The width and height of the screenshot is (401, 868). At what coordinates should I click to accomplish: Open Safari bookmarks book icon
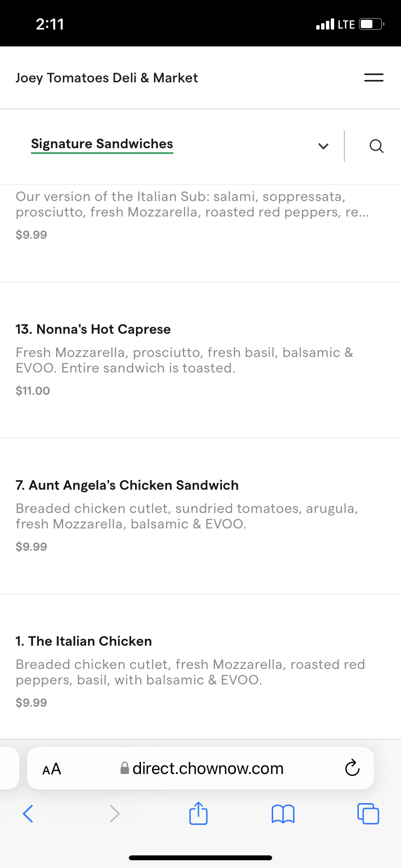(283, 814)
